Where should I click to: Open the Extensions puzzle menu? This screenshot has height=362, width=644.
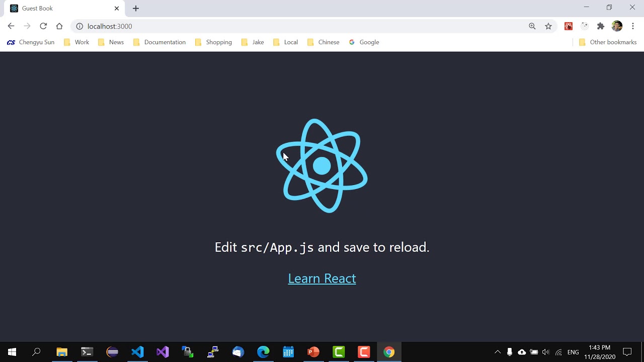[601, 26]
